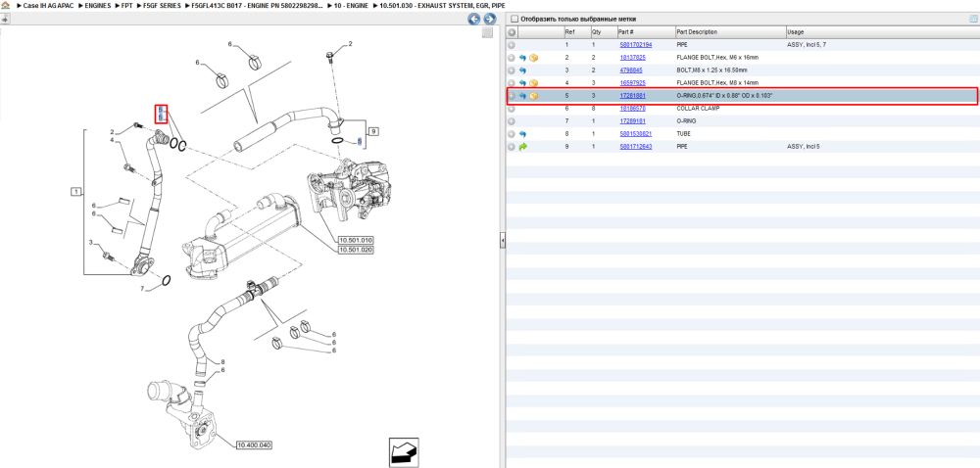Click circle icon for PIPE 5801712643 row

(x=512, y=147)
